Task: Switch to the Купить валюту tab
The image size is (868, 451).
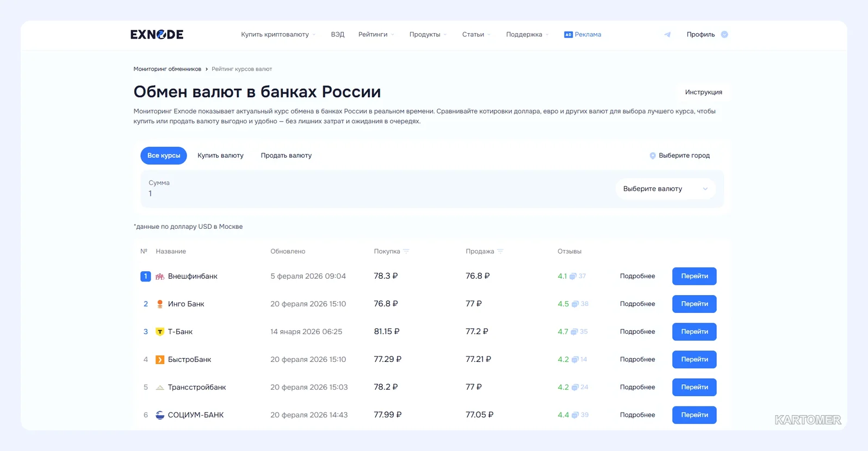Action: pos(220,155)
